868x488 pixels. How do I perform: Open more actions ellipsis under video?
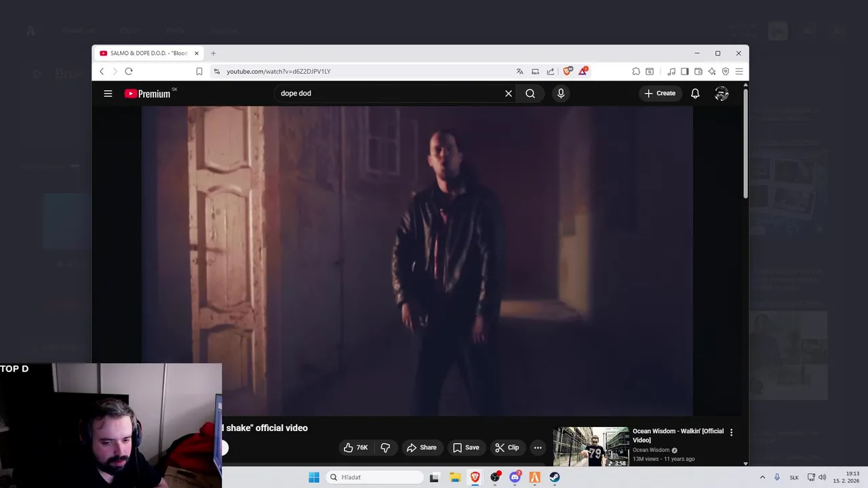coord(538,447)
